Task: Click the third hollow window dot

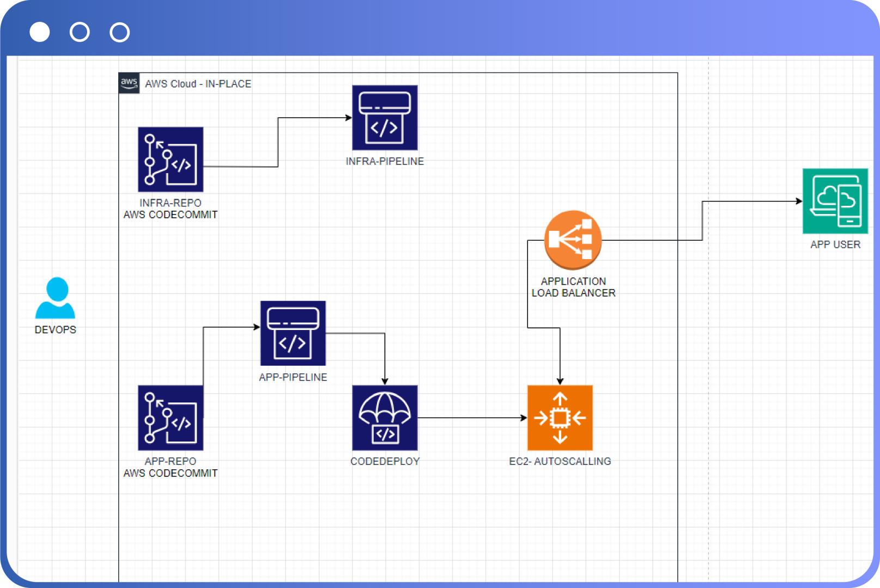Action: 120,32
